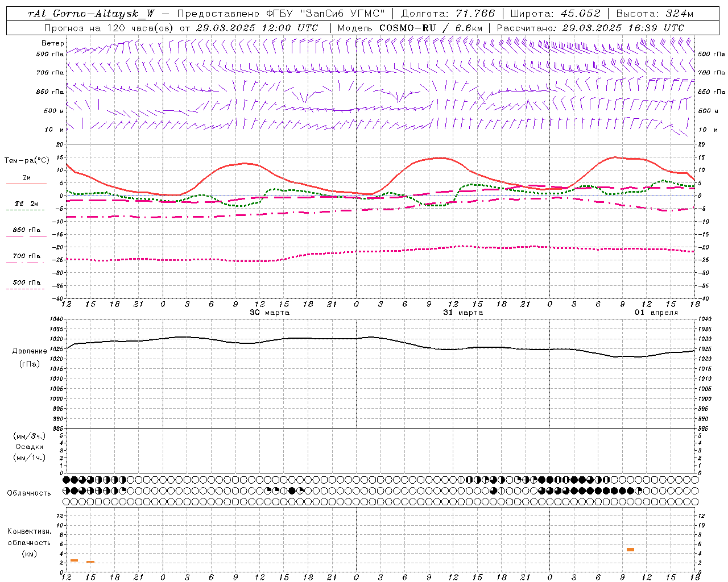Click the Td 2м dew point legend entry
The width and height of the screenshot is (728, 582).
(x=26, y=203)
